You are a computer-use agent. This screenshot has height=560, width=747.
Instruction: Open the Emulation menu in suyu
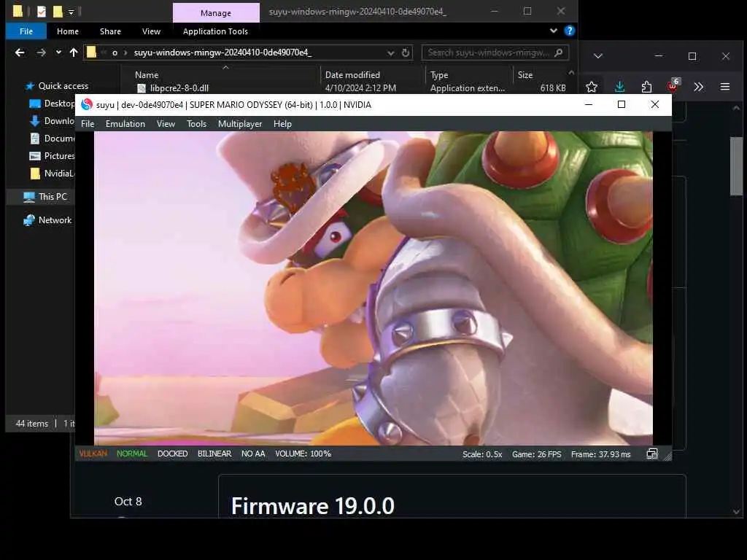tap(125, 124)
